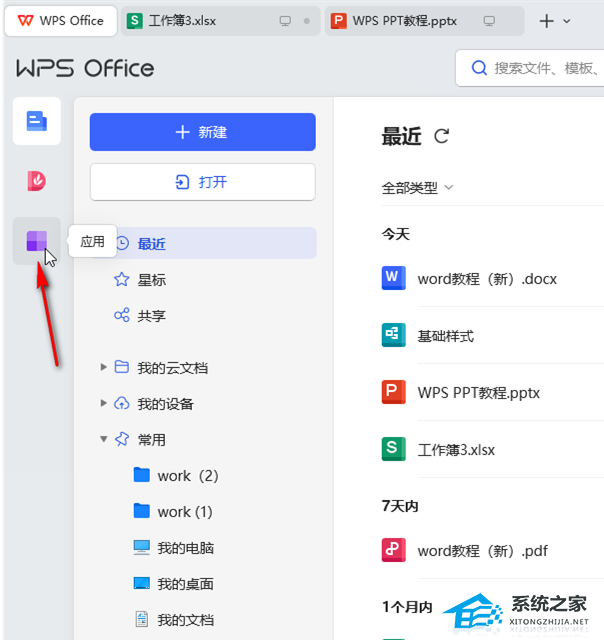Screen dimensions: 604x640
Task: Switch to the WPS PPT教程.pptx tab
Action: (424, 21)
